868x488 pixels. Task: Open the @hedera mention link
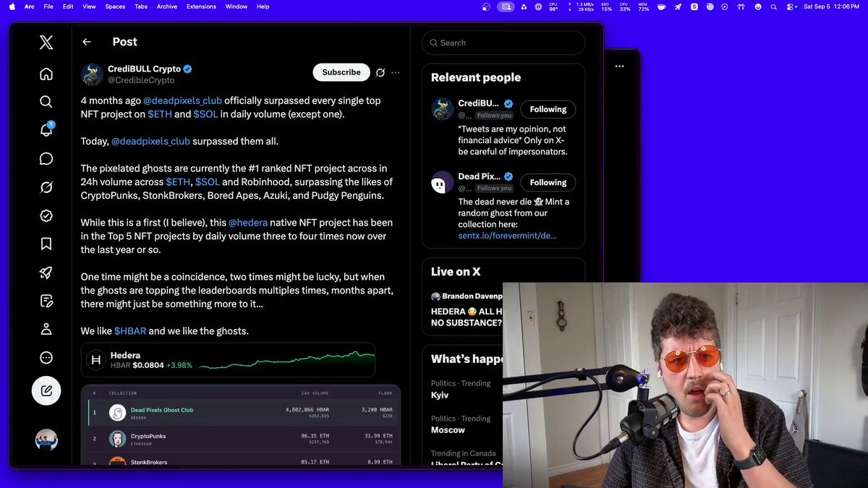tap(248, 223)
